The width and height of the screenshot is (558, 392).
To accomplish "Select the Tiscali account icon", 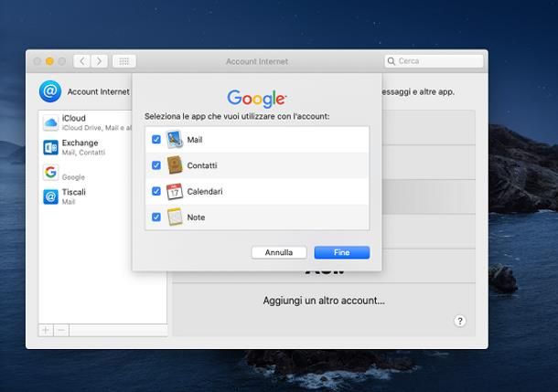I will 50,196.
